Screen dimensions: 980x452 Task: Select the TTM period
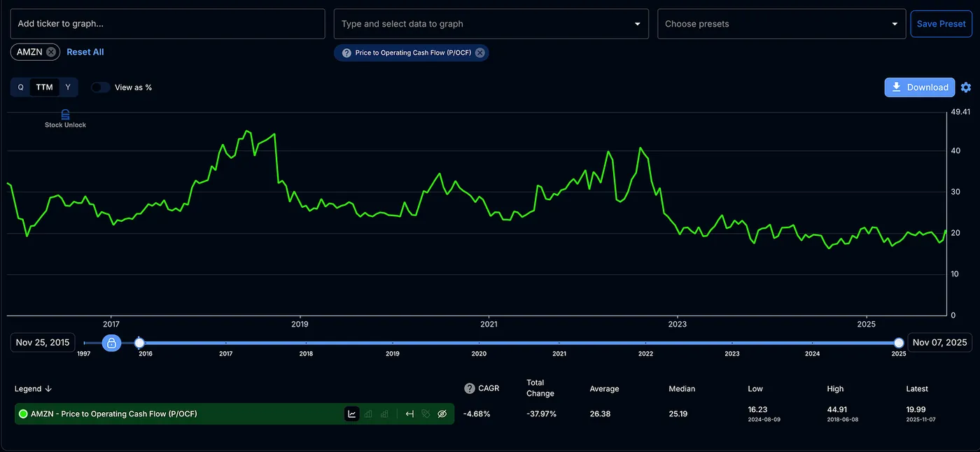45,87
